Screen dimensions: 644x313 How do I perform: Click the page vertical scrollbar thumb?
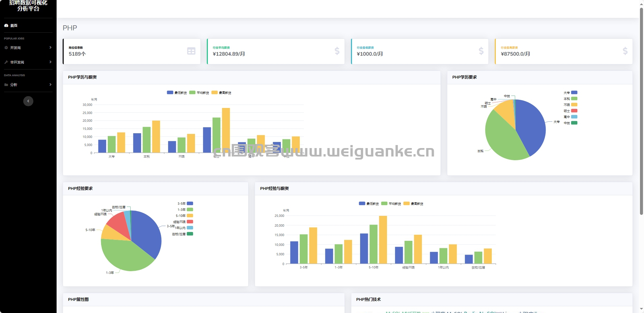(x=641, y=111)
